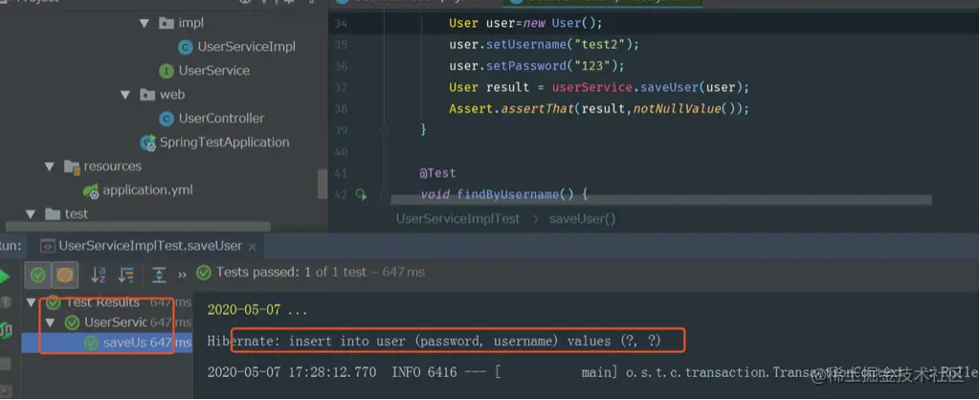
Task: Click the @Test annotation on line 41
Action: point(438,173)
